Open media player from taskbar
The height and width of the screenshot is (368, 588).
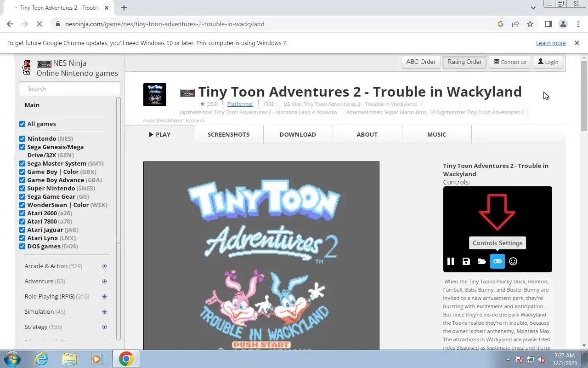(x=97, y=359)
